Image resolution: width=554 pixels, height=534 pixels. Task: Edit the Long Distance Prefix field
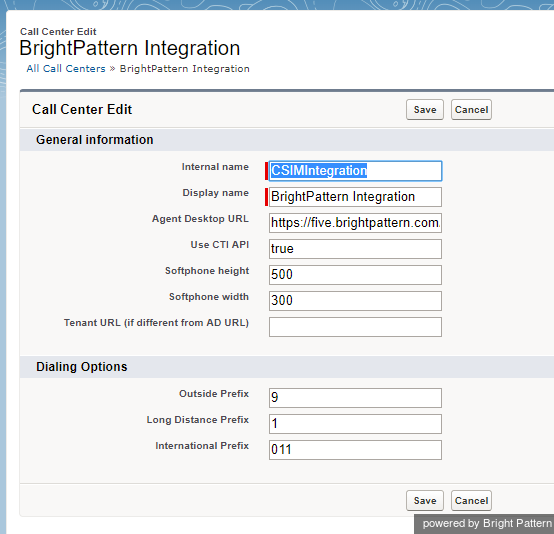click(x=355, y=424)
